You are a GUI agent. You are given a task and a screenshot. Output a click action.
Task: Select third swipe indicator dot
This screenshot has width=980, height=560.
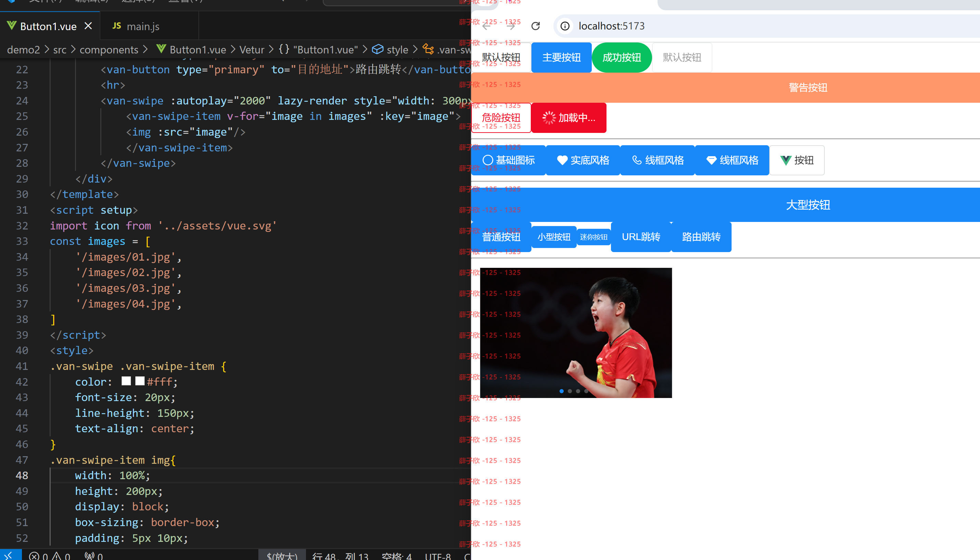(x=578, y=391)
